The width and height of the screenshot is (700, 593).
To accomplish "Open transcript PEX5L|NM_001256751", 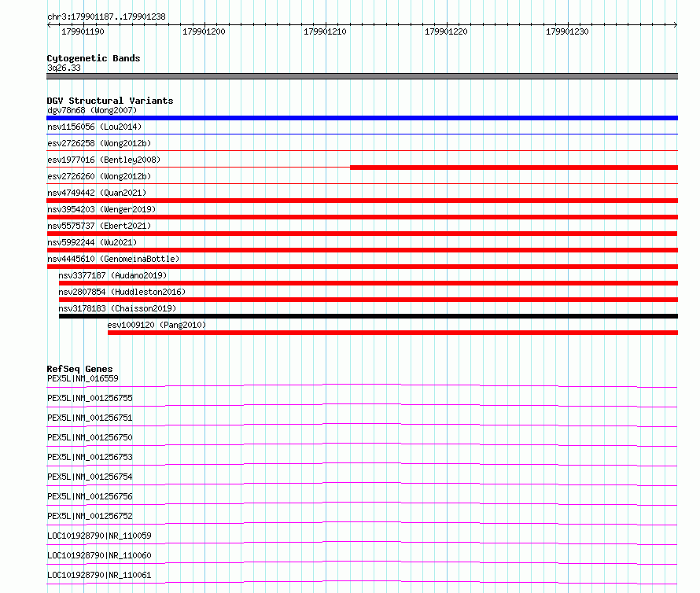I will (90, 418).
